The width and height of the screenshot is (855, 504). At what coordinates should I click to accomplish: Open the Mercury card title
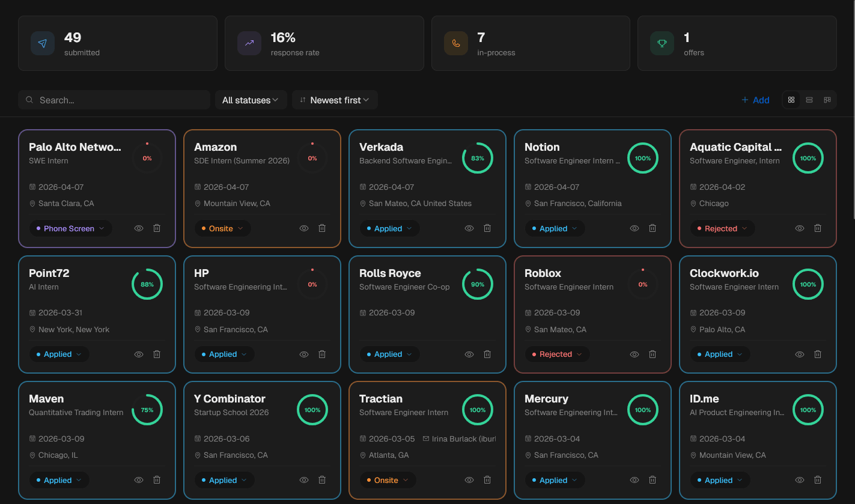[x=546, y=399]
